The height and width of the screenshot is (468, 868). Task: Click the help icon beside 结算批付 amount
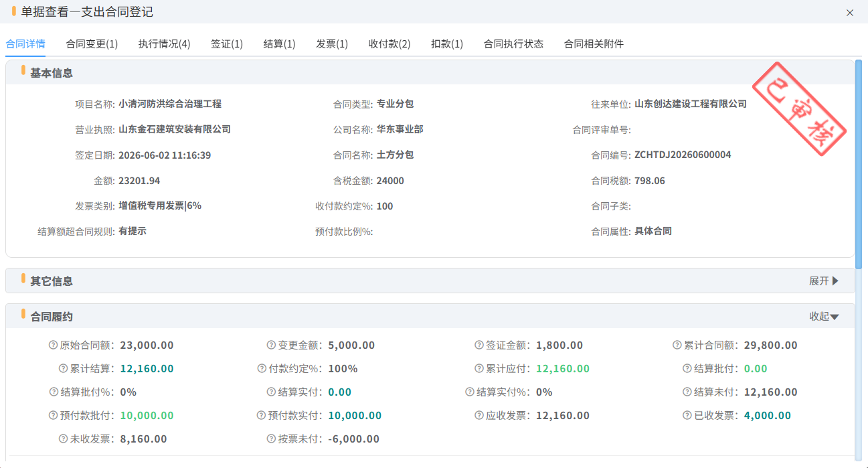coord(688,369)
